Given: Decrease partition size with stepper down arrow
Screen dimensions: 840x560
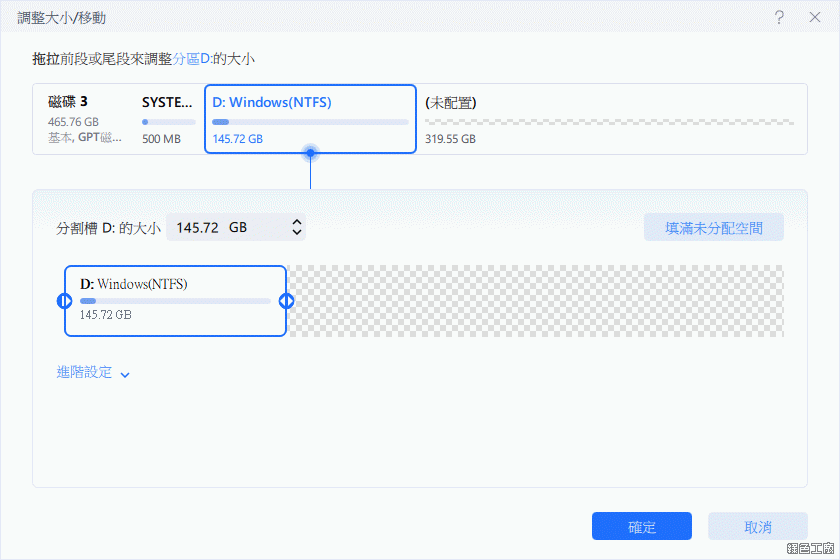Looking at the screenshot, I should coord(296,233).
